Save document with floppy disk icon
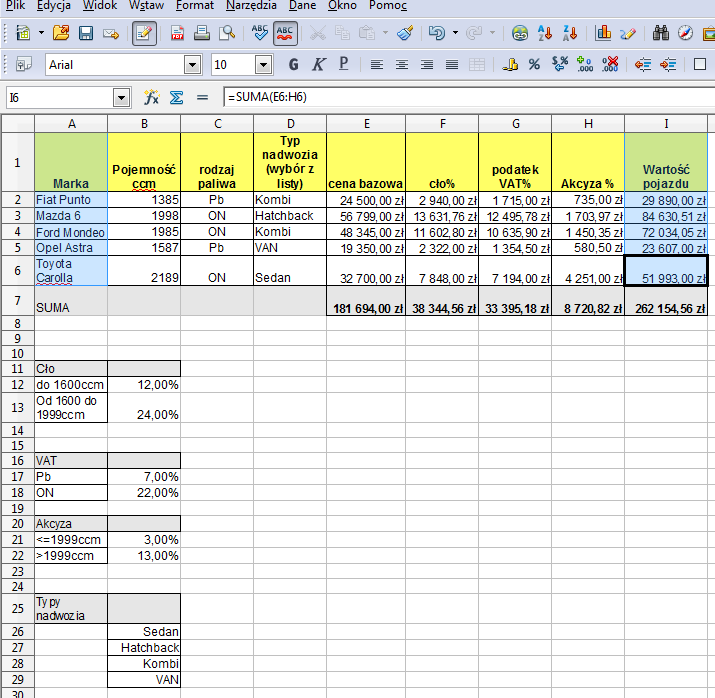The height and width of the screenshot is (698, 715). (86, 33)
